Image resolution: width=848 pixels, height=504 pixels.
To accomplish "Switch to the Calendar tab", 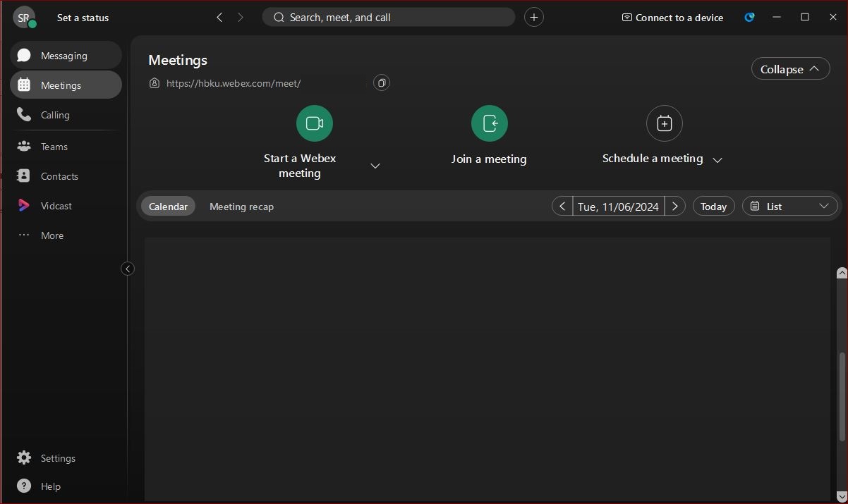I will 168,207.
